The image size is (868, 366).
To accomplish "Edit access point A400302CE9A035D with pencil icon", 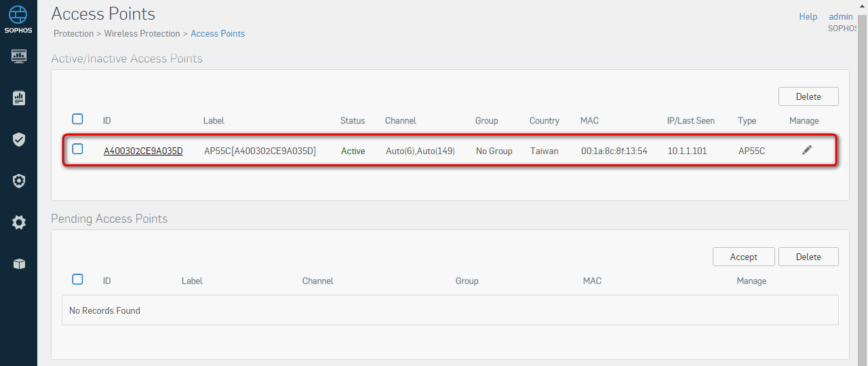I will coord(806,150).
